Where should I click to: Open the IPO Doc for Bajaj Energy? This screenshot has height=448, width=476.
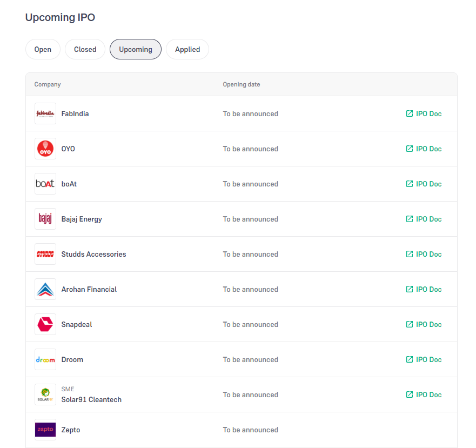424,219
